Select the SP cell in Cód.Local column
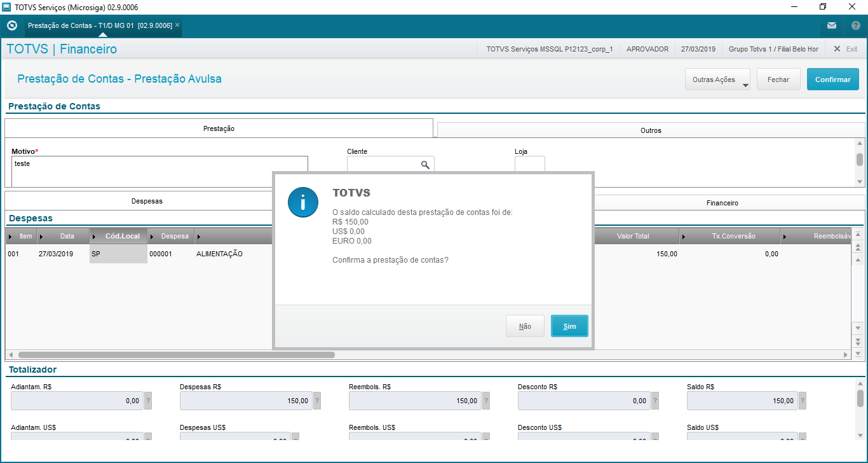868x463 pixels. 118,254
